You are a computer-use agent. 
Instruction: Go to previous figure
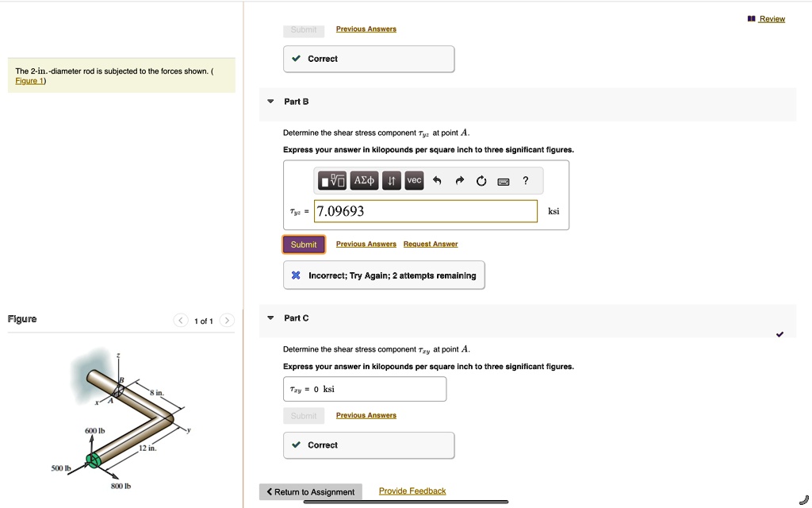182,321
